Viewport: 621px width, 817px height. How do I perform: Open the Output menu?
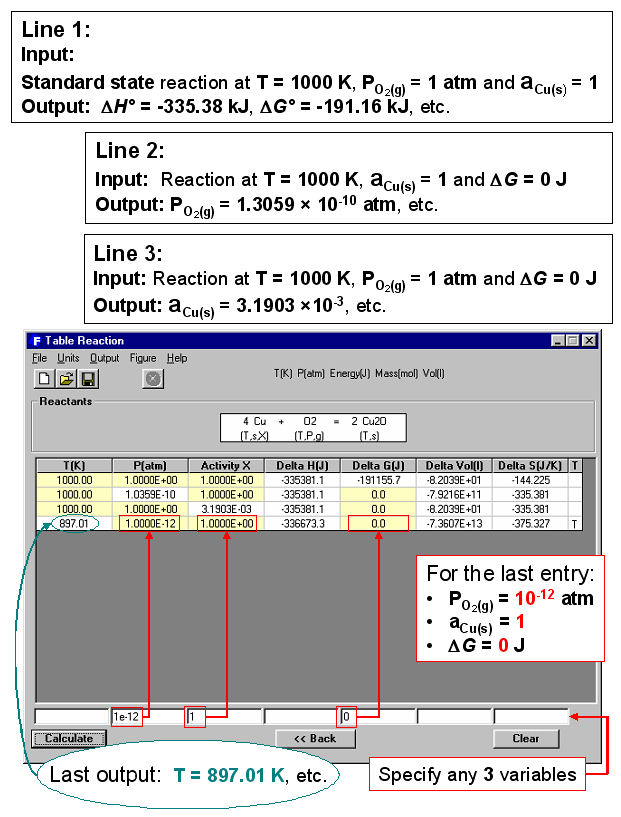(104, 358)
